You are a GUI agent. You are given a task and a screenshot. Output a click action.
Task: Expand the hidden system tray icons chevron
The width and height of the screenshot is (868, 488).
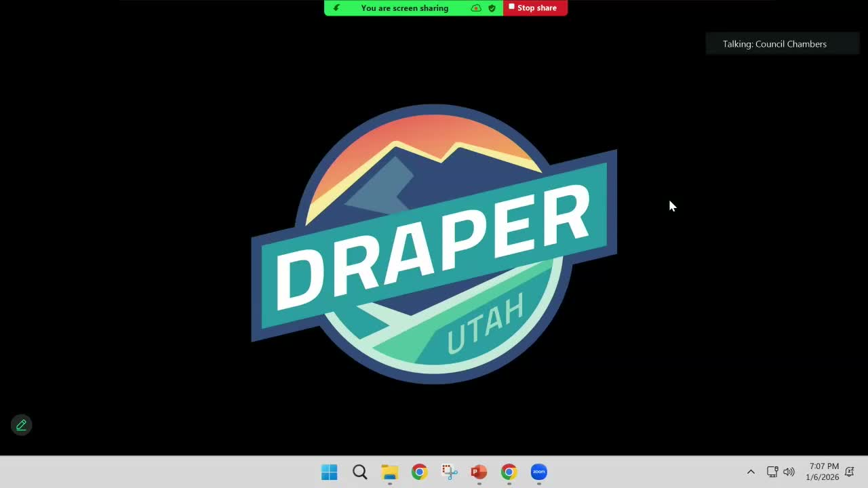751,472
